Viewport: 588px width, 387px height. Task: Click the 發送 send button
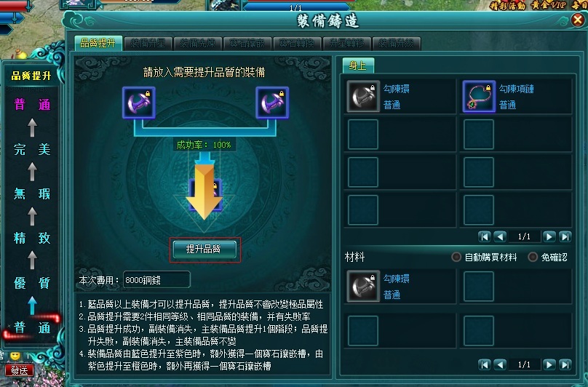[19, 370]
